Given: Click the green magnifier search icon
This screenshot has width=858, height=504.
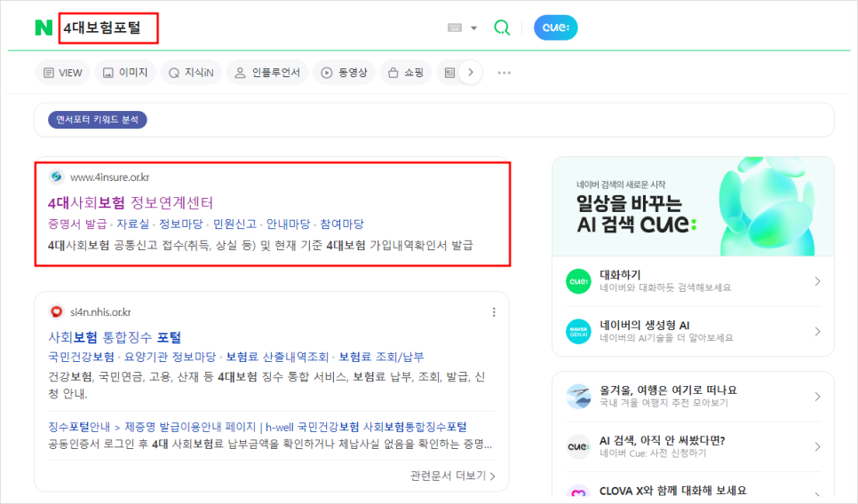Looking at the screenshot, I should click(x=502, y=28).
